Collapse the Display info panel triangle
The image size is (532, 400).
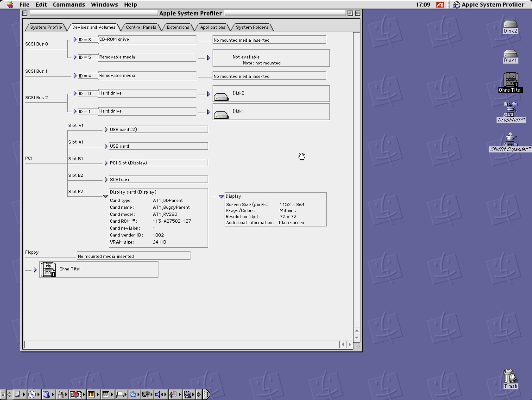point(221,197)
